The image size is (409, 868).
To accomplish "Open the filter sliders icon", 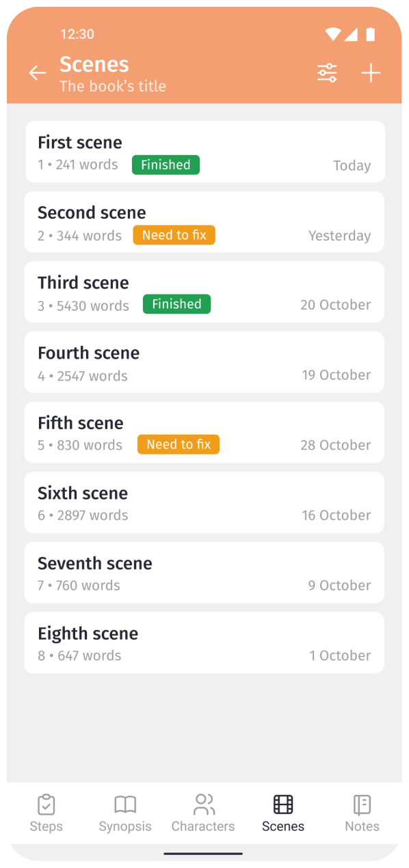I will [327, 73].
